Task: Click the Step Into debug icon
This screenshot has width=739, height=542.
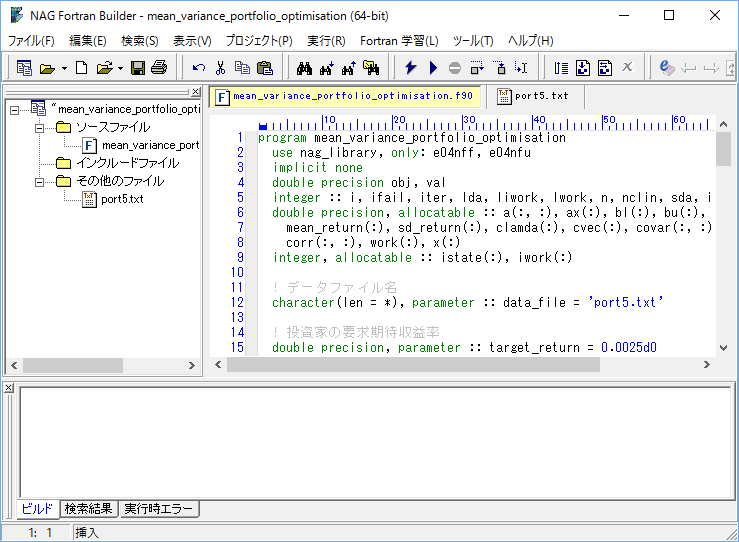Action: [x=500, y=68]
